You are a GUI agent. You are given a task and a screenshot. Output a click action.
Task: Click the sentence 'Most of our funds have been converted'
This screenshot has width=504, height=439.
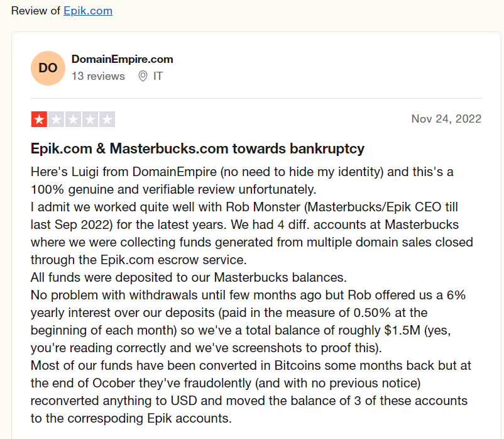251,392
